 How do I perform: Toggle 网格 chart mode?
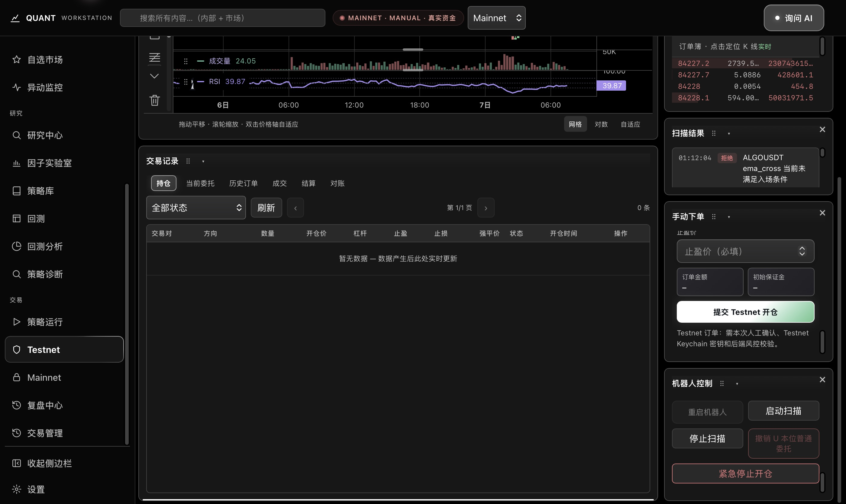click(575, 124)
